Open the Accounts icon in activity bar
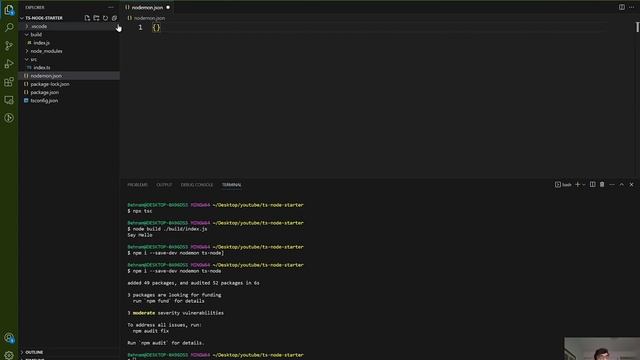640x360 pixels. point(9,338)
